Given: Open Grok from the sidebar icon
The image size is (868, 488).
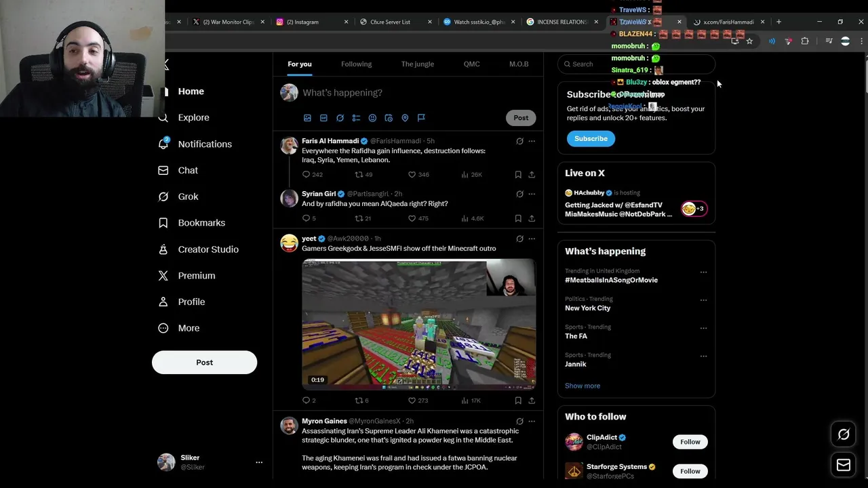Looking at the screenshot, I should [163, 197].
